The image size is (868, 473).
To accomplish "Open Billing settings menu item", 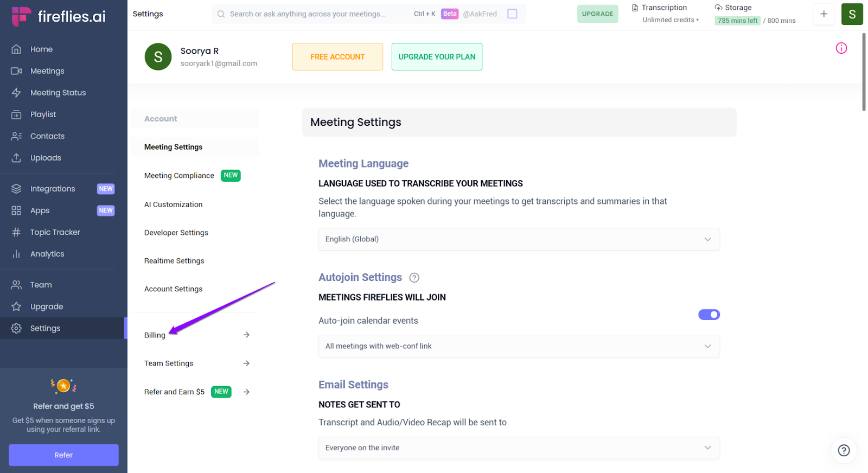I will tap(155, 335).
